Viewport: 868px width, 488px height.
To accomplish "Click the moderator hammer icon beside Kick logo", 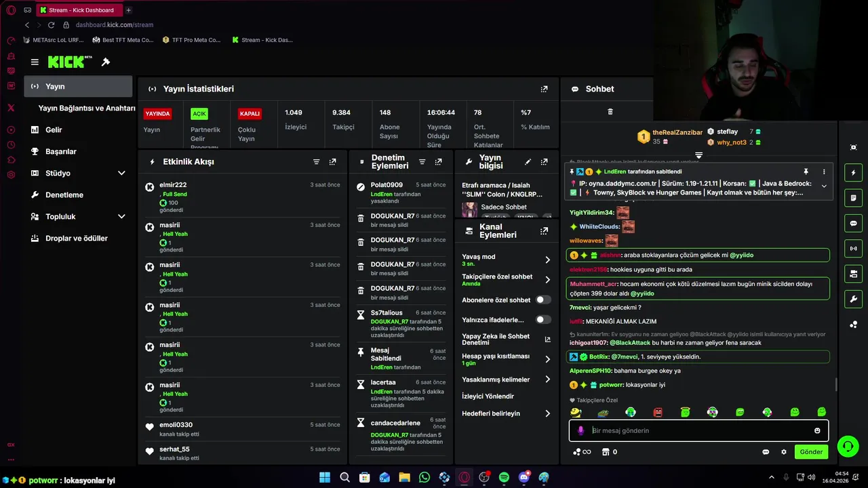I will pyautogui.click(x=106, y=62).
